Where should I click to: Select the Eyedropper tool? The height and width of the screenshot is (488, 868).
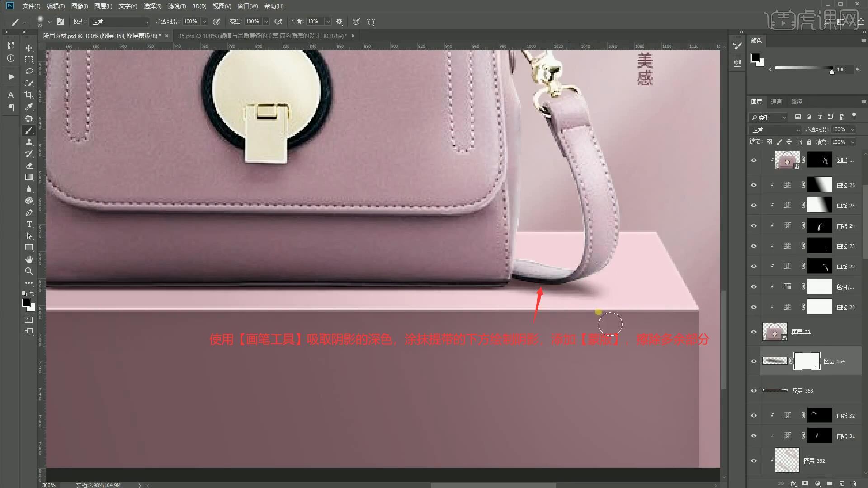(x=29, y=107)
